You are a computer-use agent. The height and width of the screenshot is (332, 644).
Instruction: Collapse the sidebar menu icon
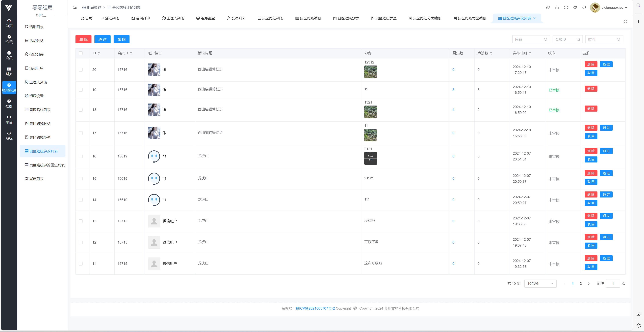75,8
